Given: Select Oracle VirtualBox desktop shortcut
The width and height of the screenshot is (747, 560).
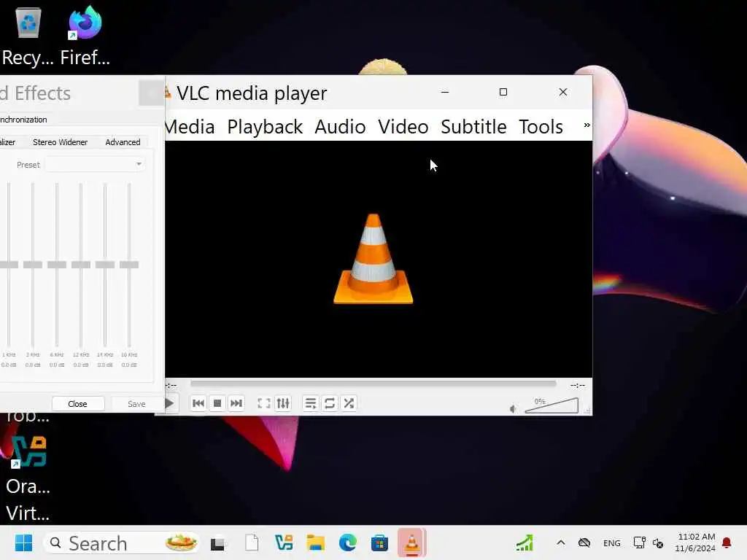Looking at the screenshot, I should (28, 478).
